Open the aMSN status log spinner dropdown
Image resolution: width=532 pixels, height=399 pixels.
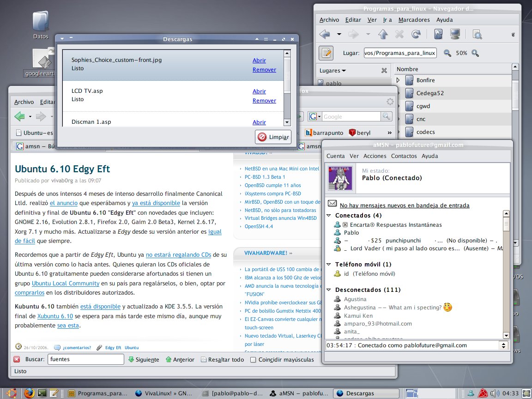[503, 345]
